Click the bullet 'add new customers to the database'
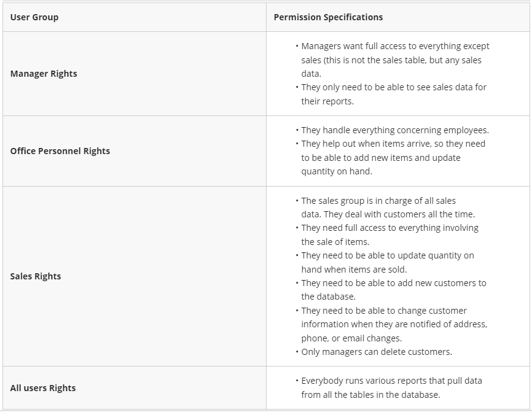The width and height of the screenshot is (532, 412). (x=393, y=283)
